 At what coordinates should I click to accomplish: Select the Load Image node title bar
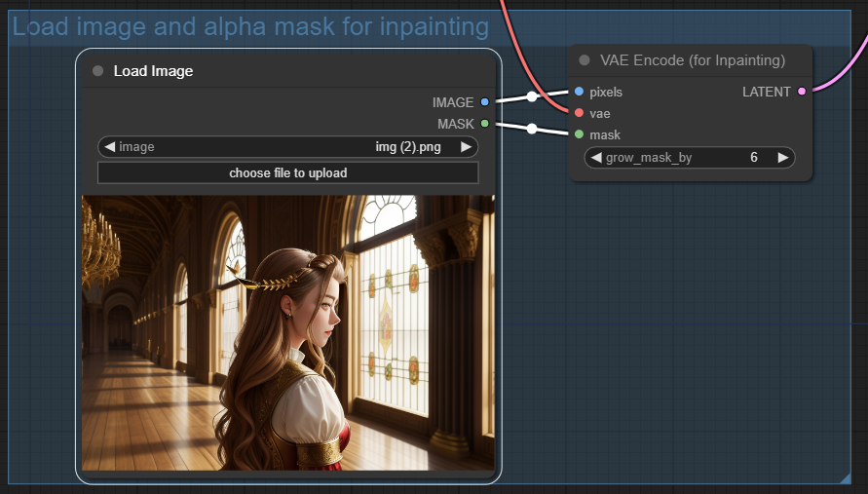click(287, 71)
